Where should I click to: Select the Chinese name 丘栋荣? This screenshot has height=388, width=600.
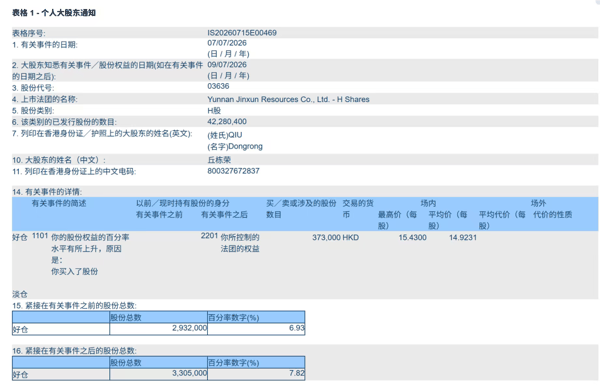219,160
